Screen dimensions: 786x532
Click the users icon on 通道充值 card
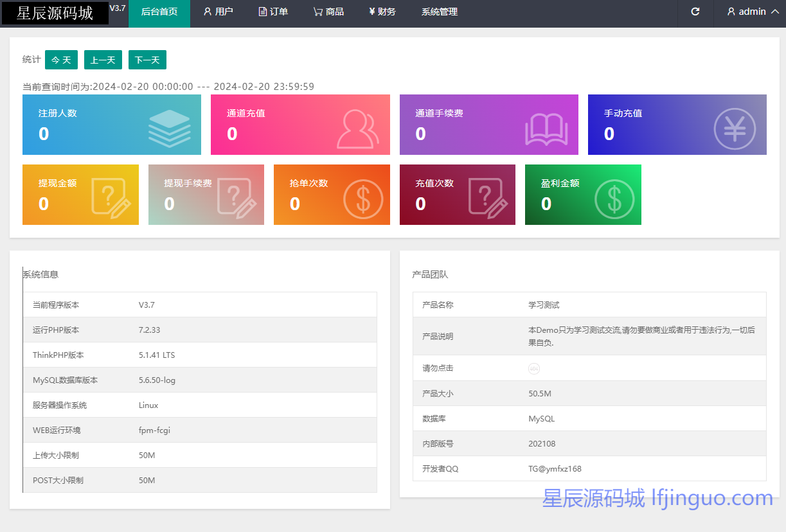click(x=358, y=129)
